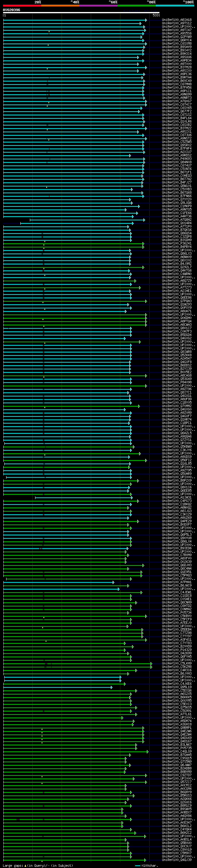Select label UniRef100_Q4D169
197x868 pixels.
click(177, 737)
